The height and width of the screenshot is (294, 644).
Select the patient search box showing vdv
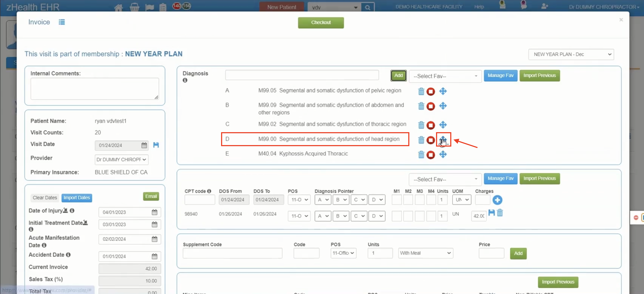click(x=334, y=7)
